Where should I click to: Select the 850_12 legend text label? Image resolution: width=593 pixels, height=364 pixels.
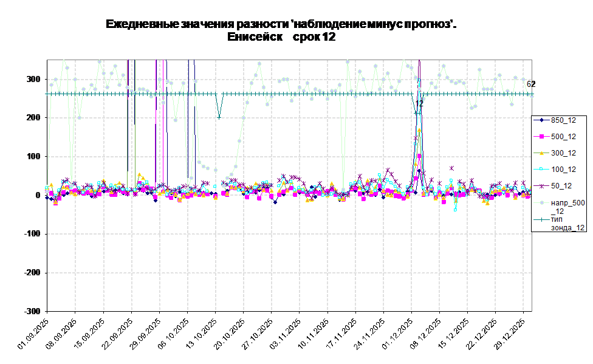click(563, 120)
